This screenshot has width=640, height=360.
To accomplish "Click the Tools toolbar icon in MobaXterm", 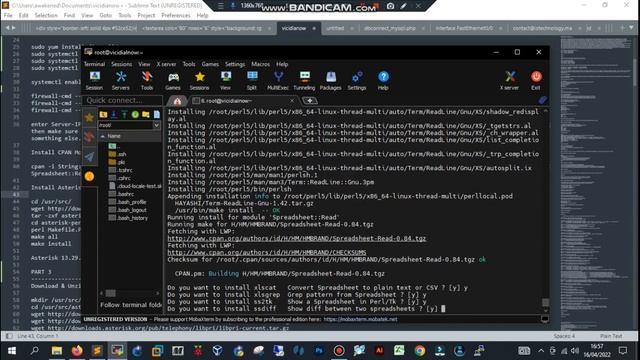I will (x=147, y=80).
